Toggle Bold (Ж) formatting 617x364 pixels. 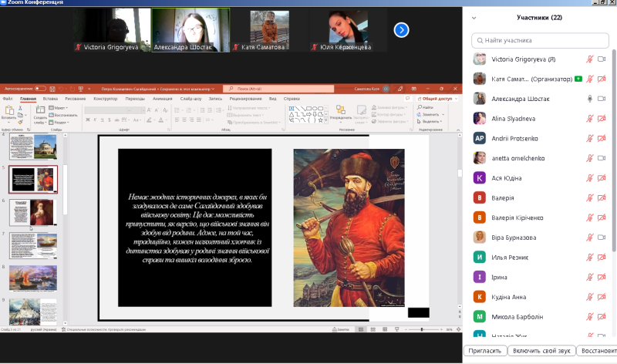88,120
